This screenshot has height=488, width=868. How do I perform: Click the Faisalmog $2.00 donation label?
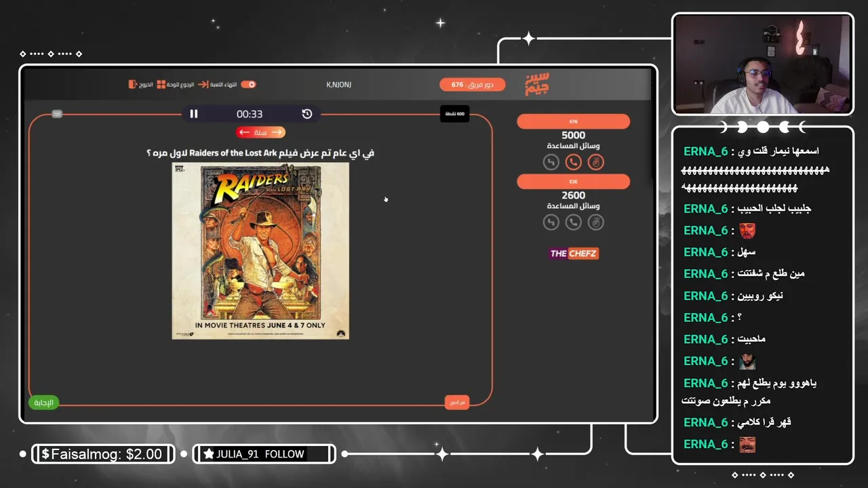102,454
